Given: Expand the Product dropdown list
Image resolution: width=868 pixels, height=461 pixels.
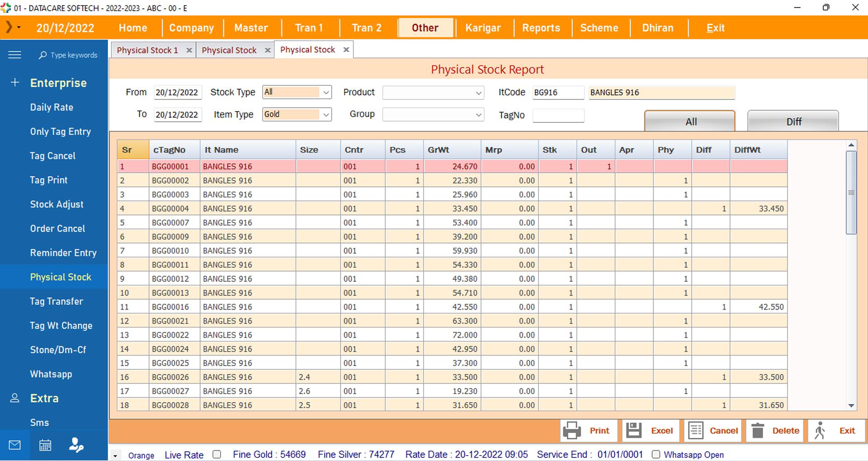Looking at the screenshot, I should (x=478, y=93).
